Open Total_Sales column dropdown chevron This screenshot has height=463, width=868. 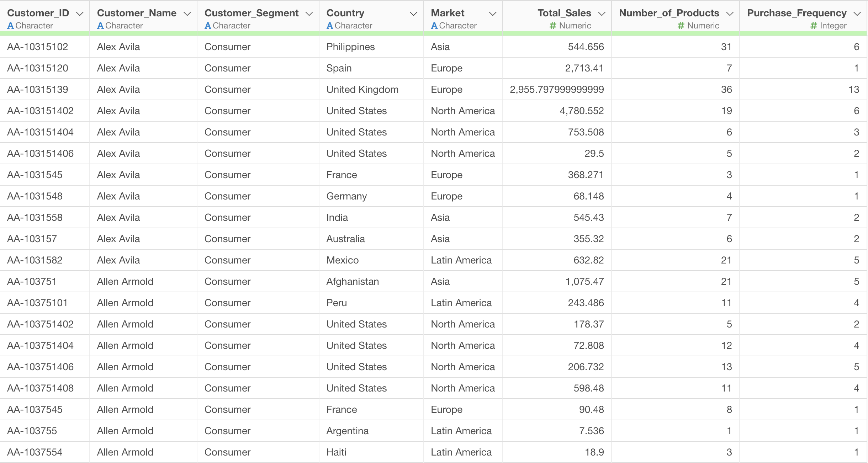pyautogui.click(x=602, y=14)
